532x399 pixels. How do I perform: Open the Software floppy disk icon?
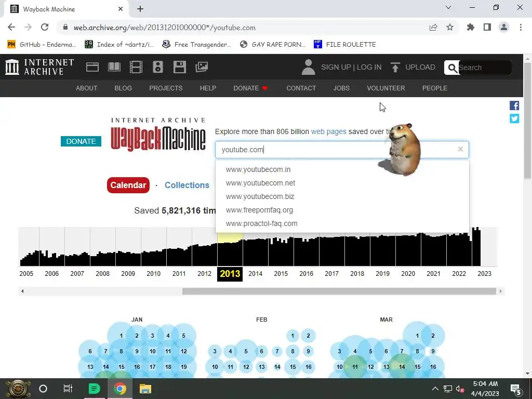(x=179, y=67)
